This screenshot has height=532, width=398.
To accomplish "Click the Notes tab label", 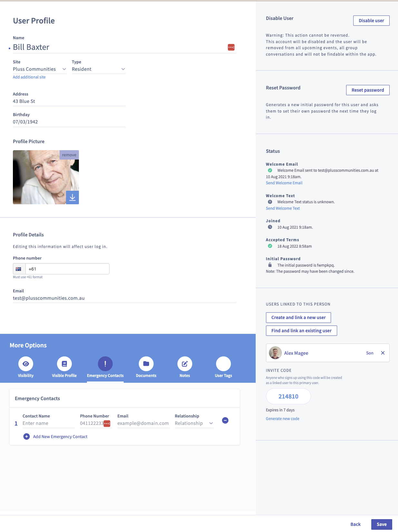I will (185, 376).
